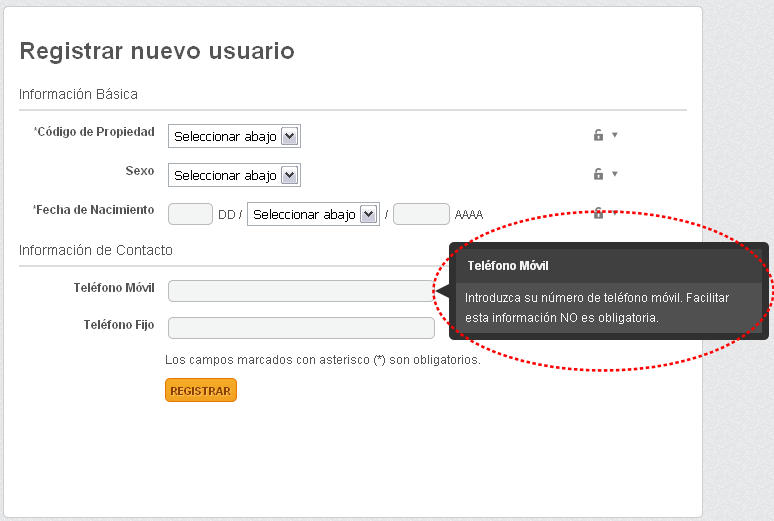The height and width of the screenshot is (521, 774).
Task: Click the required fields asterisk note
Action: 323,360
